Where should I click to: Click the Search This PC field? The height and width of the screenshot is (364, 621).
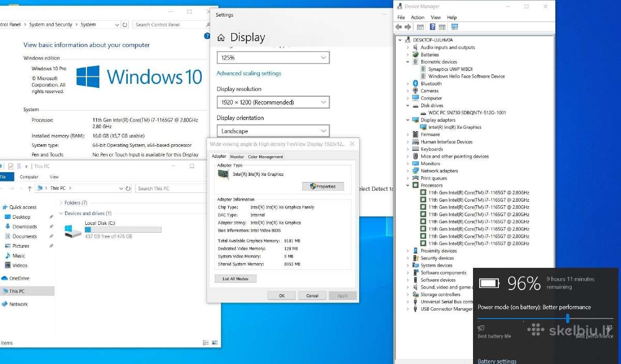(171, 188)
